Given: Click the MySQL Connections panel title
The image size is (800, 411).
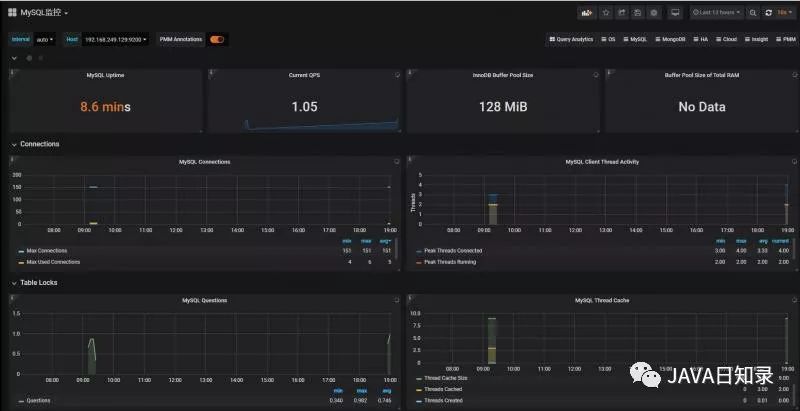Looking at the screenshot, I should tap(204, 162).
